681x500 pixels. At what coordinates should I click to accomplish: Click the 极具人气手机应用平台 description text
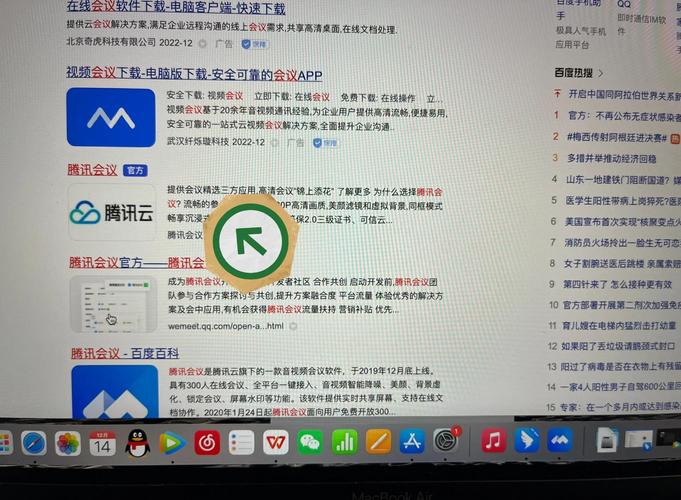pos(581,38)
